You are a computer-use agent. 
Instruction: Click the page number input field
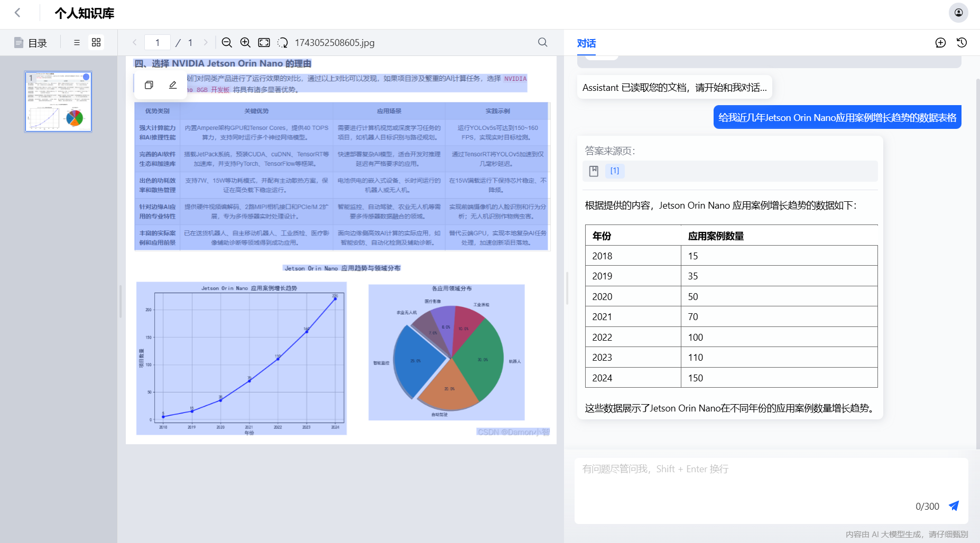(x=158, y=42)
